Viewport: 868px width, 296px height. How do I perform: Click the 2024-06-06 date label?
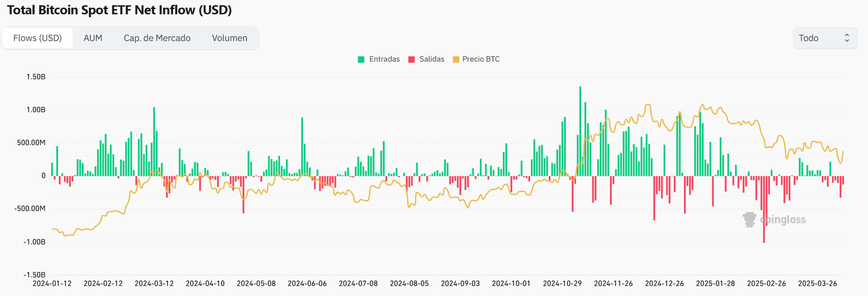click(x=307, y=284)
